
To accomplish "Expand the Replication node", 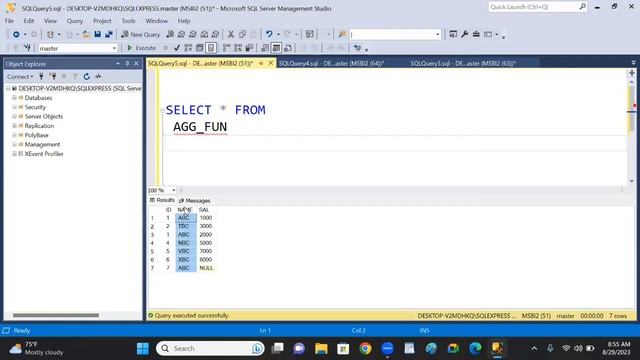I will coord(14,126).
